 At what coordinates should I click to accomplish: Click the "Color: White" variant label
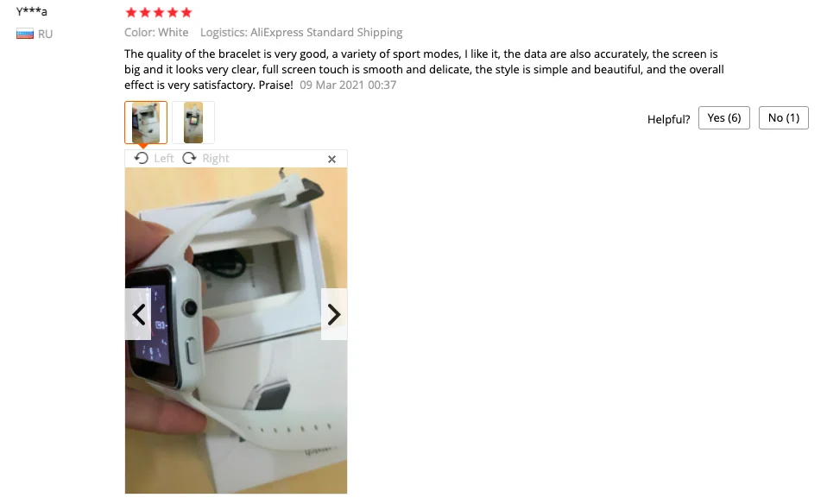(156, 32)
